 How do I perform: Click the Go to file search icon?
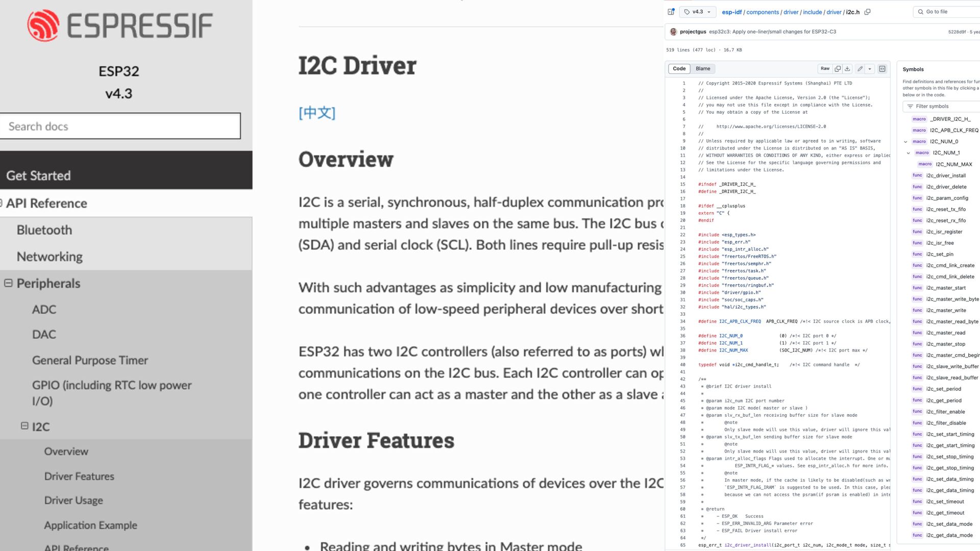(921, 12)
